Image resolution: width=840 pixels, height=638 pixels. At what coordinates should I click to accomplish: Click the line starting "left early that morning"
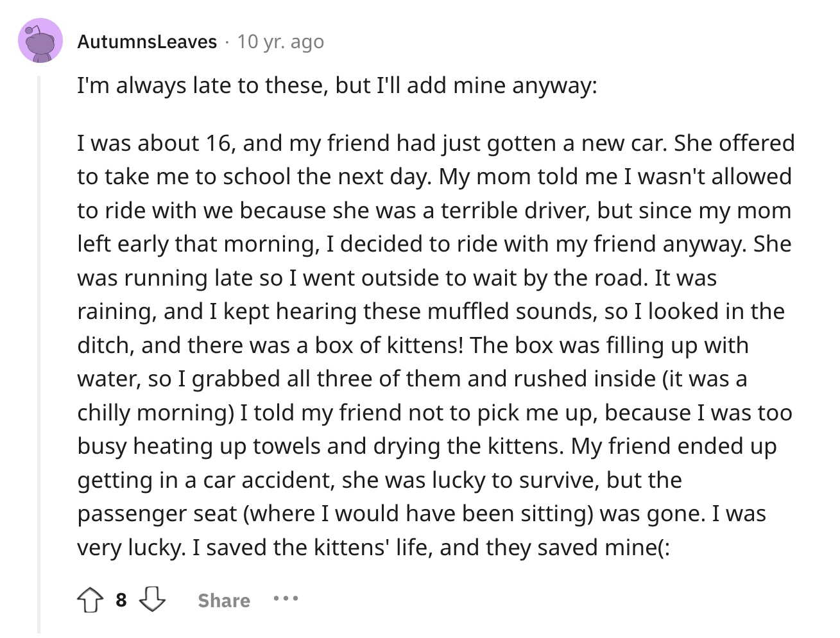(434, 244)
